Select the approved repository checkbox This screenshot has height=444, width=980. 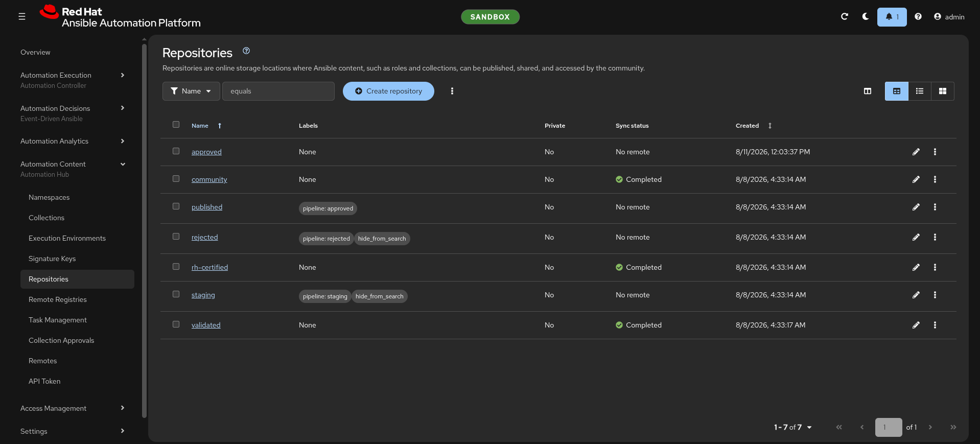[x=176, y=151]
